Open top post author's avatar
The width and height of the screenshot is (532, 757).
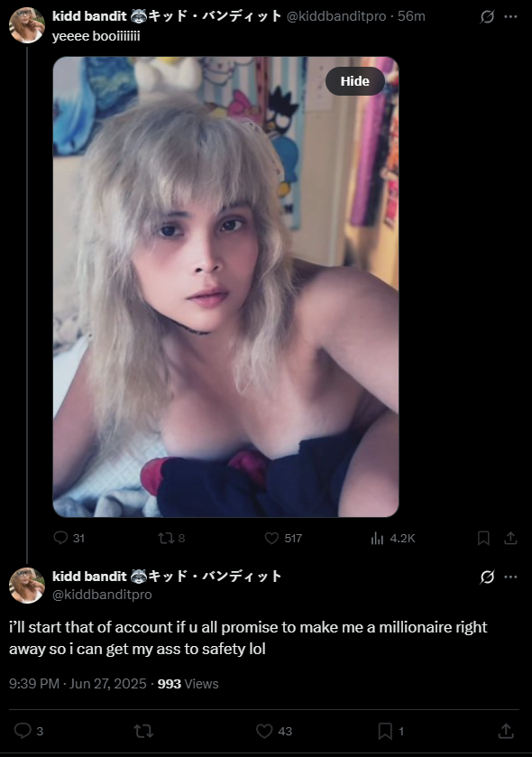click(x=26, y=25)
